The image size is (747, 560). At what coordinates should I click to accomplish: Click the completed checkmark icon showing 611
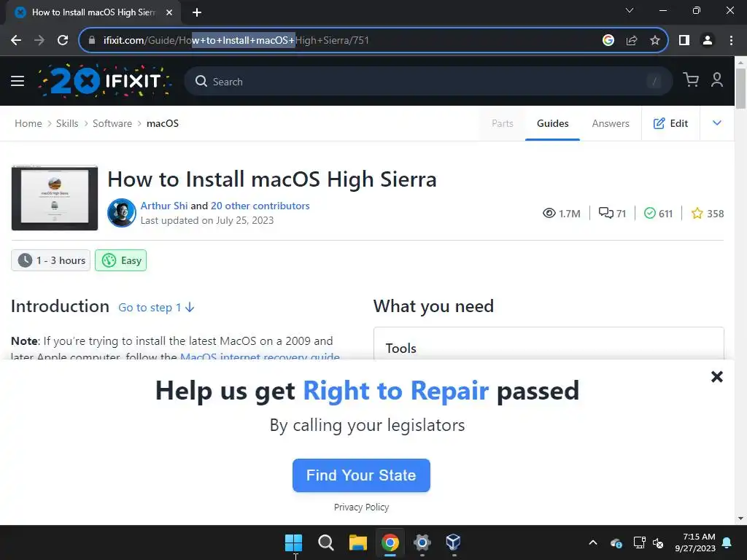[649, 213]
